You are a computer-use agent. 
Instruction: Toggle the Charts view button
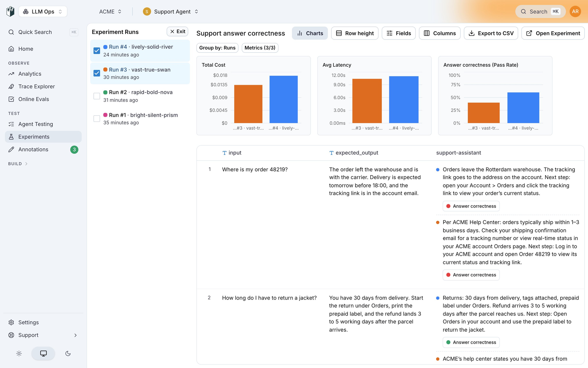(310, 33)
